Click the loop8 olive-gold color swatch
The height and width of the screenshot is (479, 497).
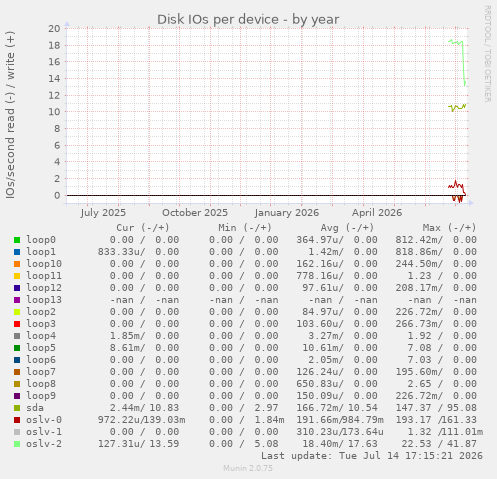click(x=17, y=384)
